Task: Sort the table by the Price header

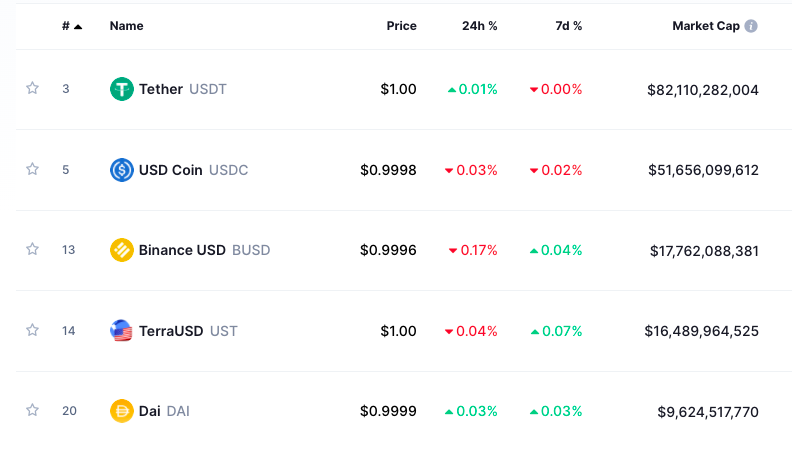Action: pos(402,26)
